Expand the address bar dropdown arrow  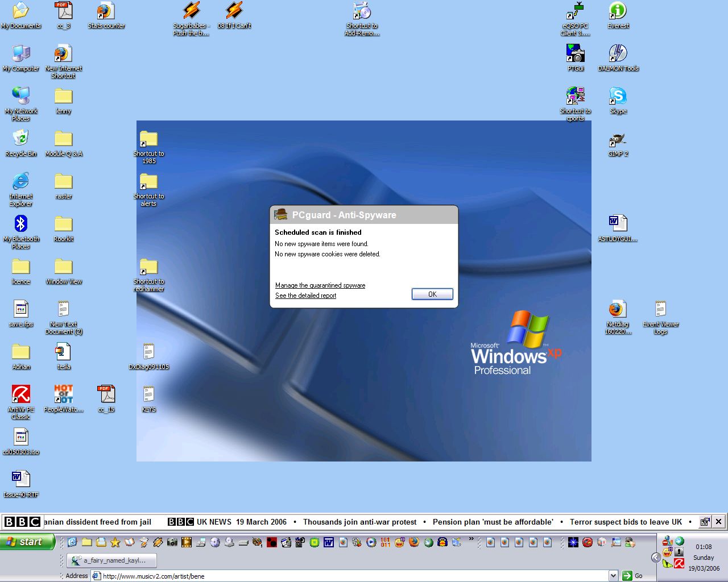[613, 576]
